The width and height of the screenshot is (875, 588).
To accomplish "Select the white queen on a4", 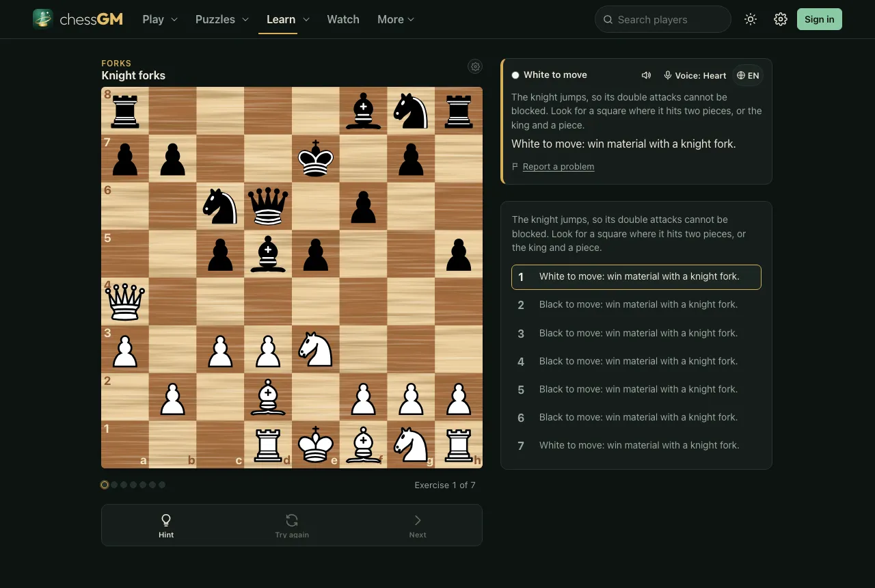I will click(125, 302).
